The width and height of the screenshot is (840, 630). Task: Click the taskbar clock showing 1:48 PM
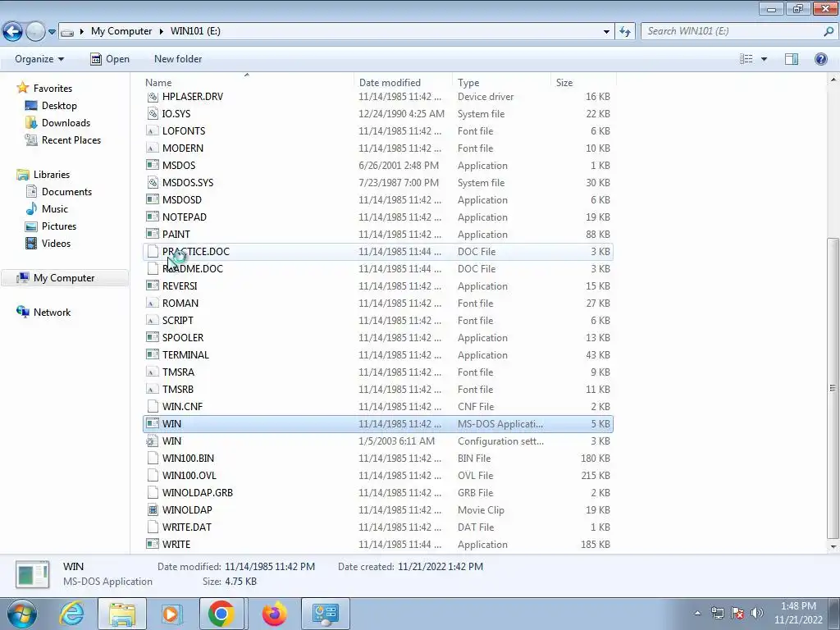(798, 613)
